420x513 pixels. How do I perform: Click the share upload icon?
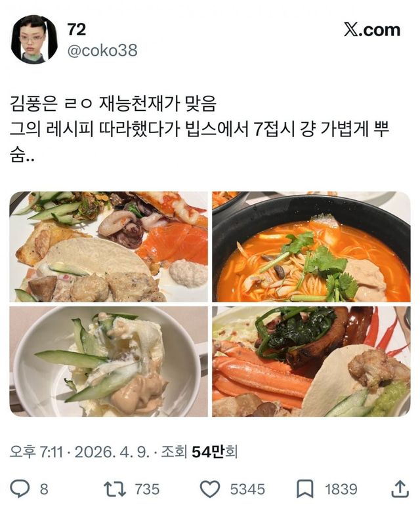400,489
